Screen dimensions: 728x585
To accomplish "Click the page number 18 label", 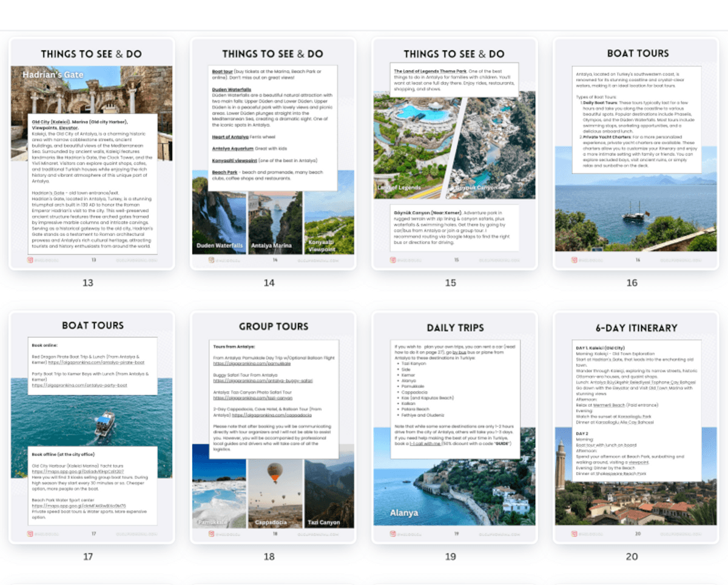I will [x=269, y=556].
